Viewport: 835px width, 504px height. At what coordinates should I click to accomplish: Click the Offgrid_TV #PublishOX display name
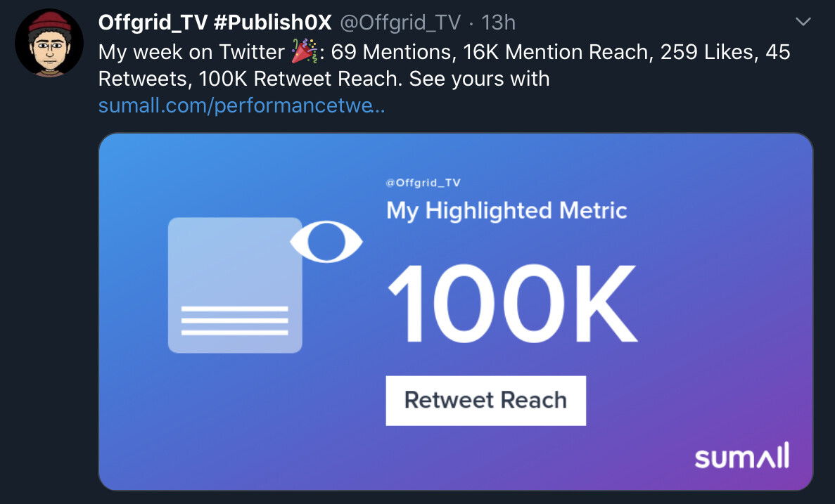point(215,22)
